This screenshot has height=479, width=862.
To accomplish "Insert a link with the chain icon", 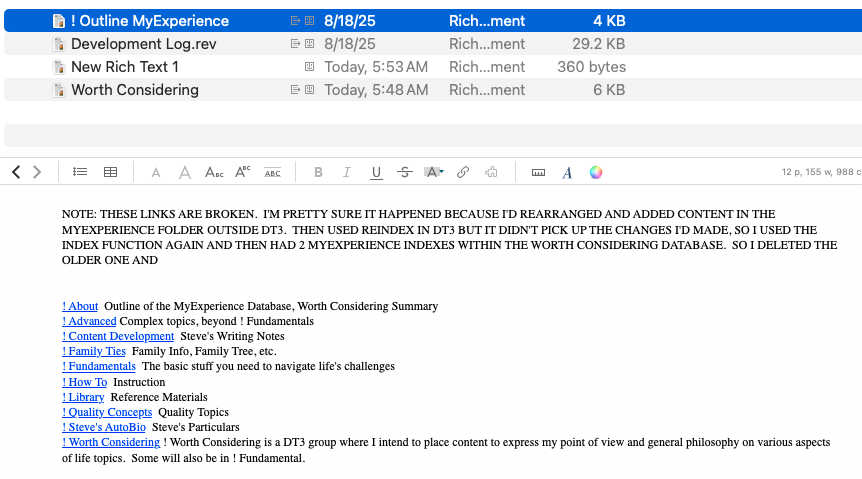I will pyautogui.click(x=463, y=172).
